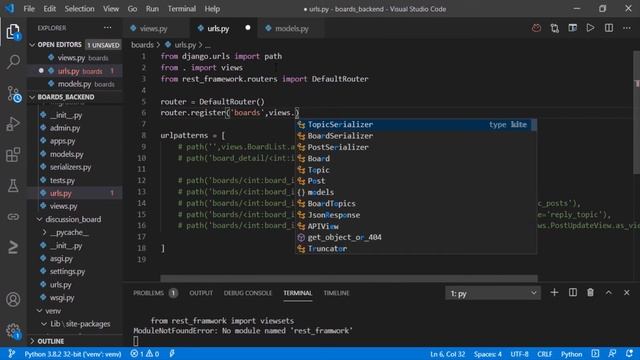The image size is (640, 360).
Task: Open Explorer Views and More Actions ellipsis
Action: pyautogui.click(x=107, y=28)
